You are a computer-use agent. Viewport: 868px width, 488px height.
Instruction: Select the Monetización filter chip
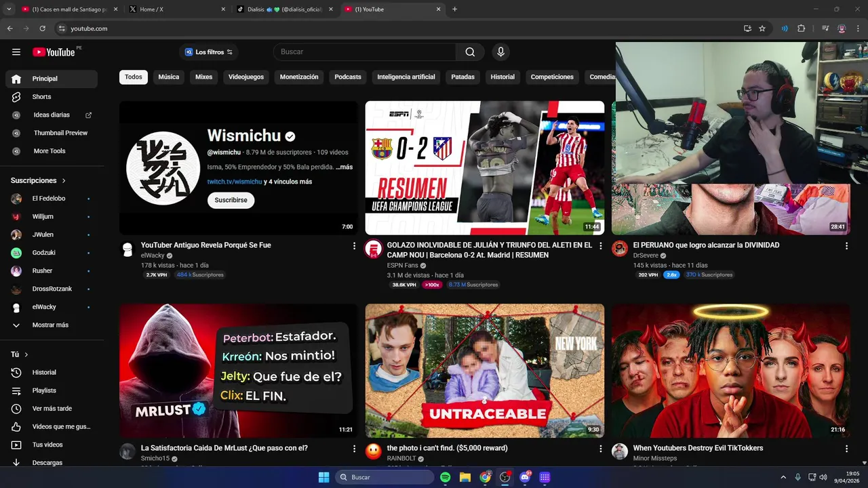299,77
